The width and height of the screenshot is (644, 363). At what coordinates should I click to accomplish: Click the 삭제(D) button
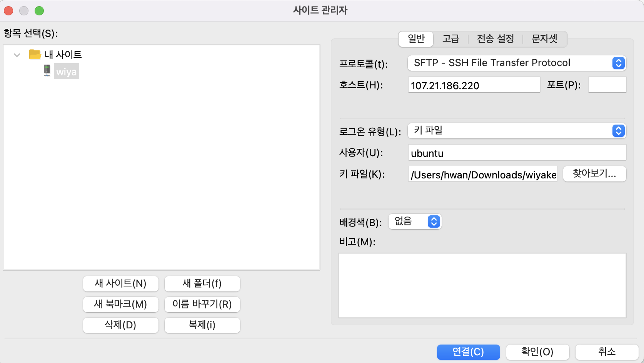tap(121, 325)
